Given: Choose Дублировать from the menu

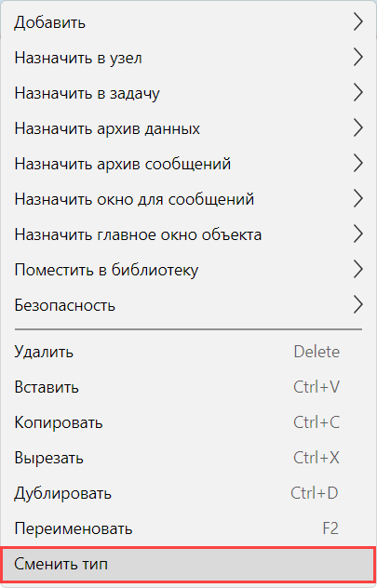Looking at the screenshot, I should pos(188,493).
